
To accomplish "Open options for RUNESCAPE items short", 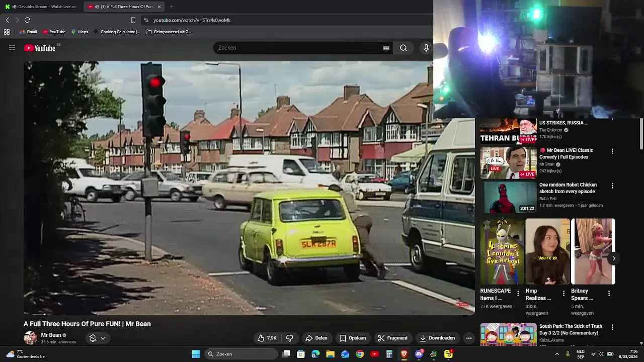I will pos(518,293).
